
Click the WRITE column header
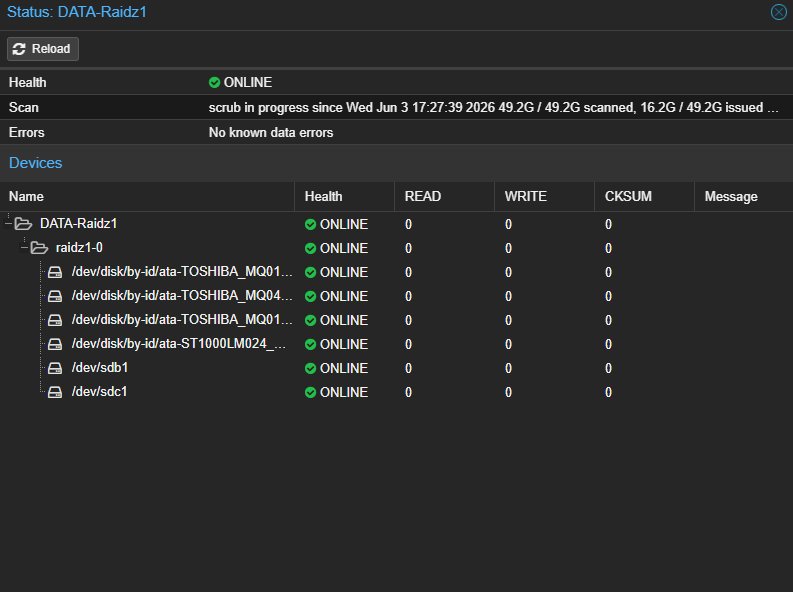pos(545,196)
